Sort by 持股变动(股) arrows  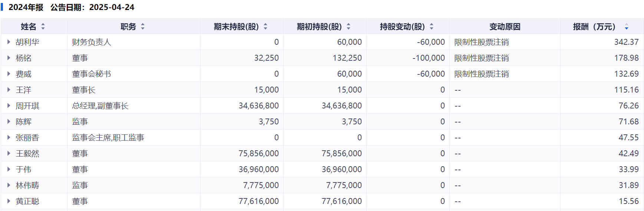coord(432,27)
